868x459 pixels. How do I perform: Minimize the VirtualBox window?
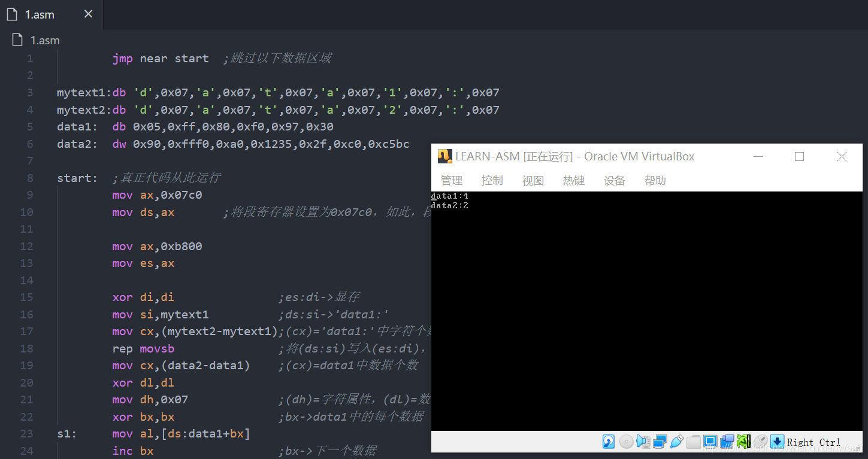(758, 156)
